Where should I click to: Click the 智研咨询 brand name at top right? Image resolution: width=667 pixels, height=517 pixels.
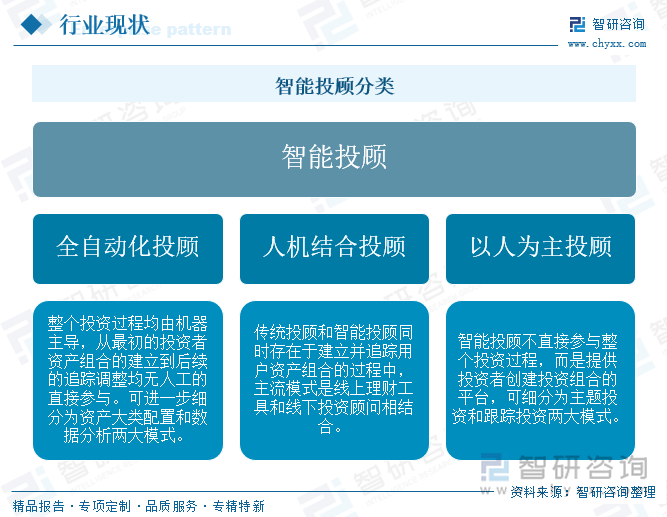618,24
